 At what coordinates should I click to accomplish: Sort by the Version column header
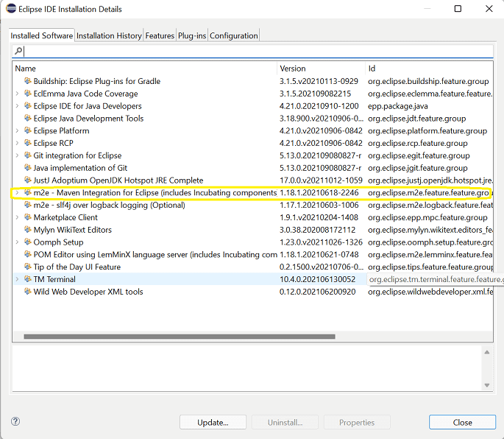click(x=321, y=69)
